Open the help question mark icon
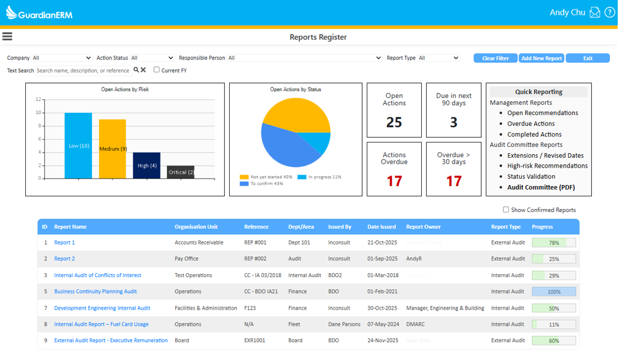Image resolution: width=634 pixels, height=364 pixels. click(x=609, y=12)
